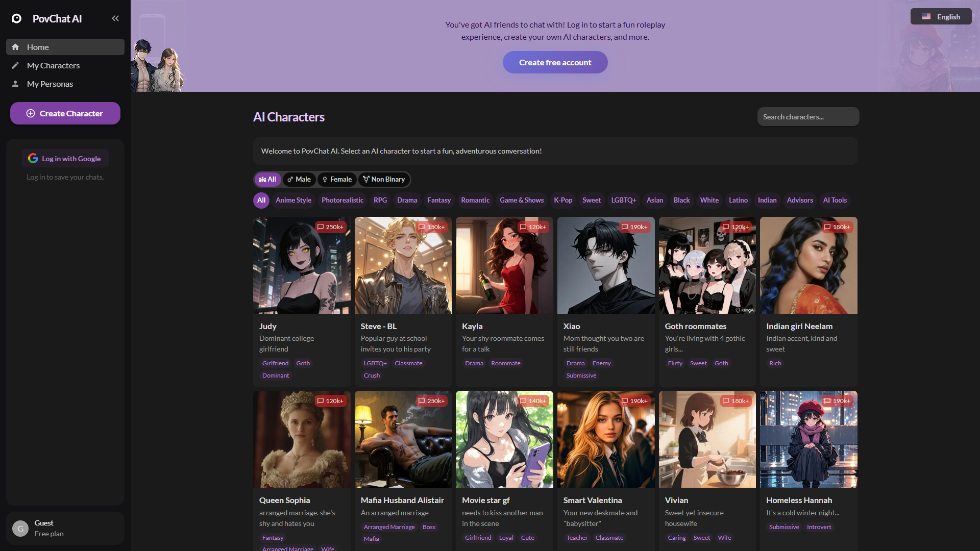The height and width of the screenshot is (551, 980).
Task: Click the Submissive tag on Xiao
Action: tap(581, 375)
